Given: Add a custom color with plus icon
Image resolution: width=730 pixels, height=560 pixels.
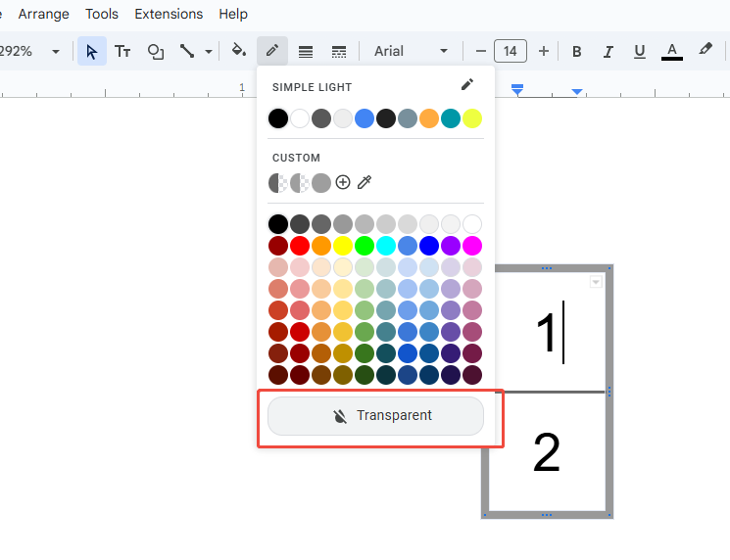Looking at the screenshot, I should coord(343,182).
